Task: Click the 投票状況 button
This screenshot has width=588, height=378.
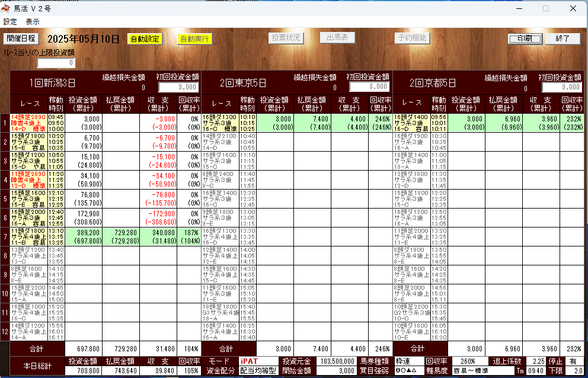Action: point(286,38)
